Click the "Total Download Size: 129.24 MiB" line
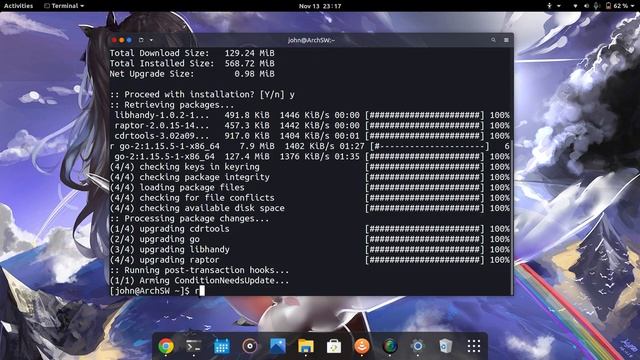 (192, 53)
